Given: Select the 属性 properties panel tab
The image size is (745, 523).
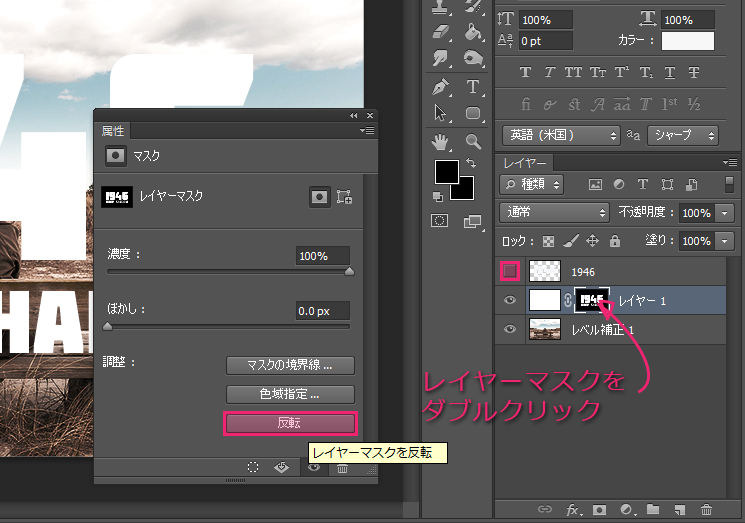Looking at the screenshot, I should coord(112,131).
